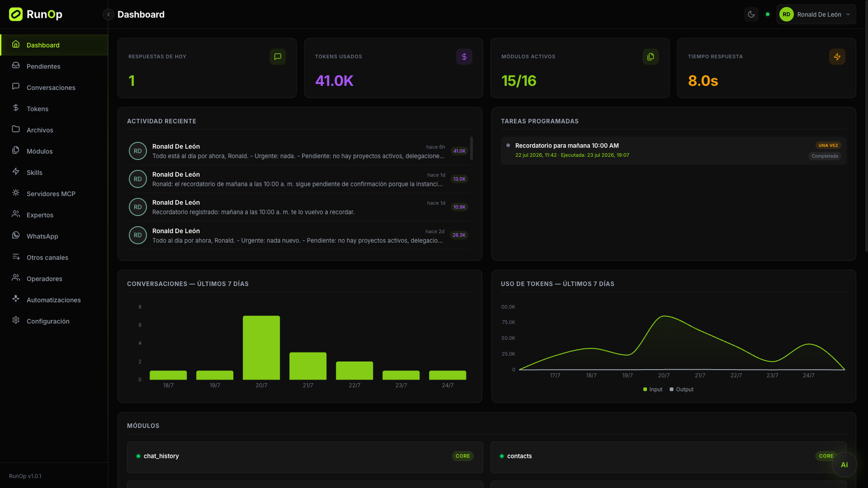Image resolution: width=868 pixels, height=488 pixels.
Task: Toggle dark mode moon icon
Action: pos(751,15)
